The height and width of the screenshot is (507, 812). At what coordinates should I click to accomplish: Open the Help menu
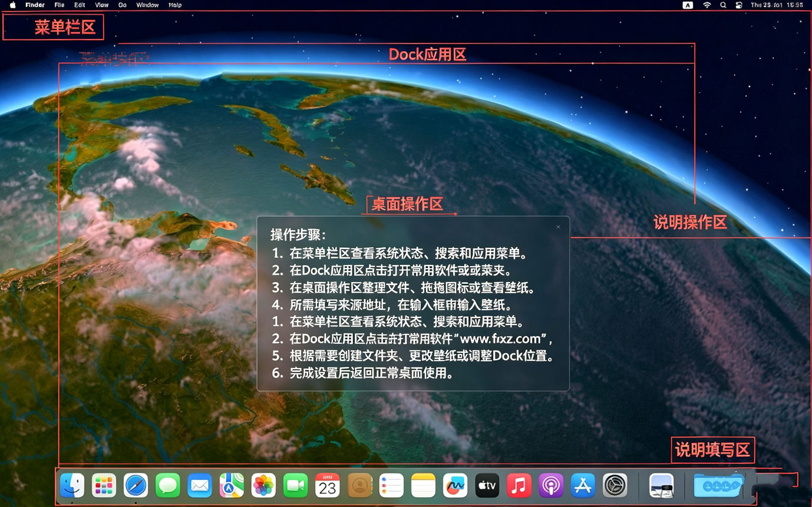[175, 5]
